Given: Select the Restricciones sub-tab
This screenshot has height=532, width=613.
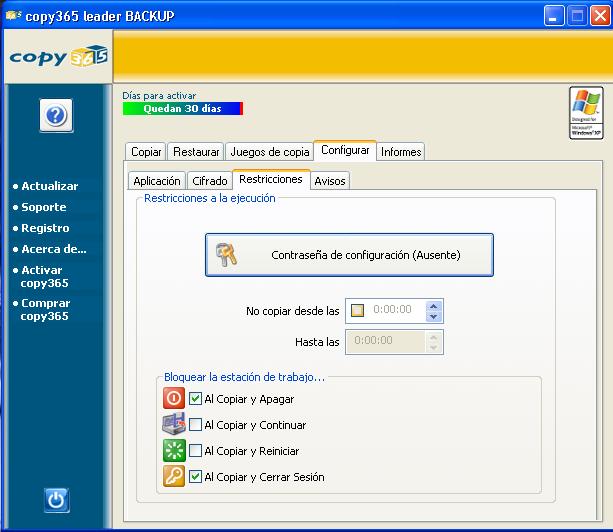Looking at the screenshot, I should pos(271,179).
